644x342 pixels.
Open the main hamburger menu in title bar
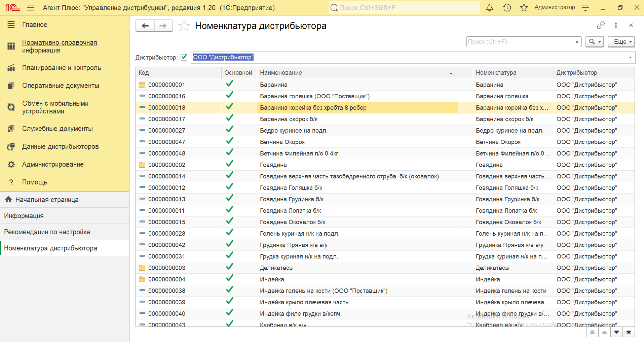(31, 7)
